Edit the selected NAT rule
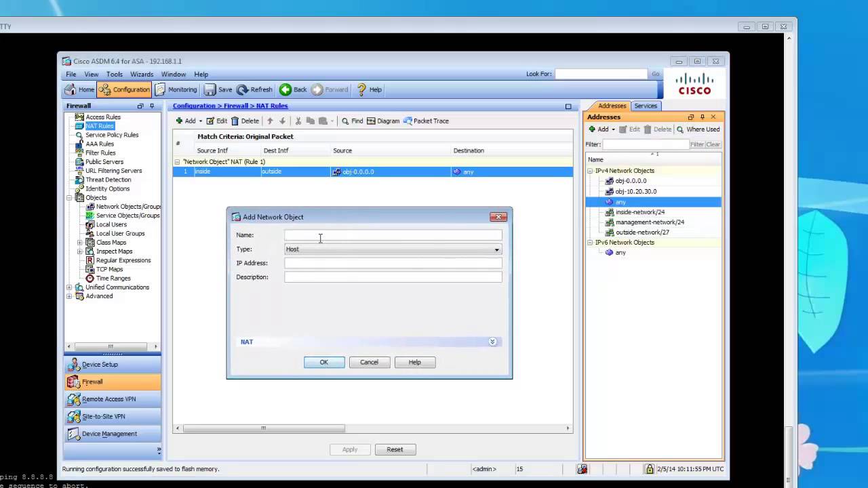 coord(217,121)
